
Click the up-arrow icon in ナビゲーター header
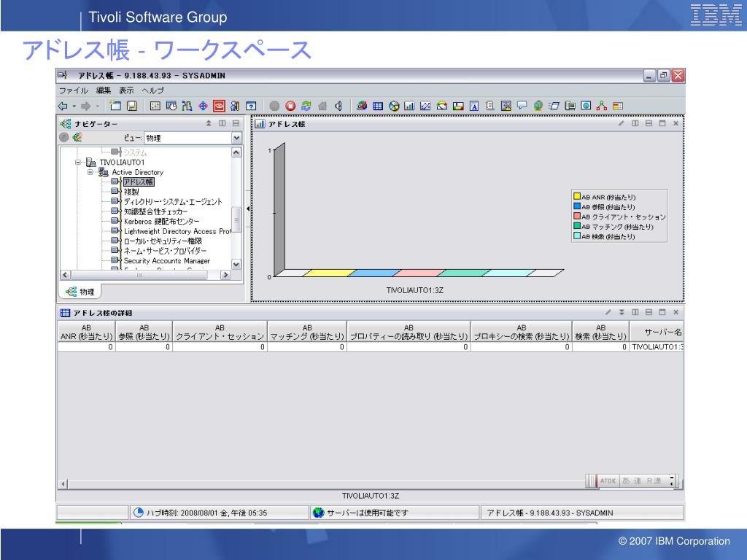[x=209, y=123]
